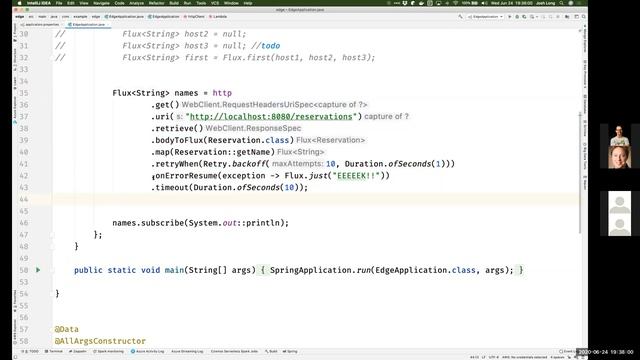Open the EdgeApplication run configuration dropdown

tap(485, 17)
